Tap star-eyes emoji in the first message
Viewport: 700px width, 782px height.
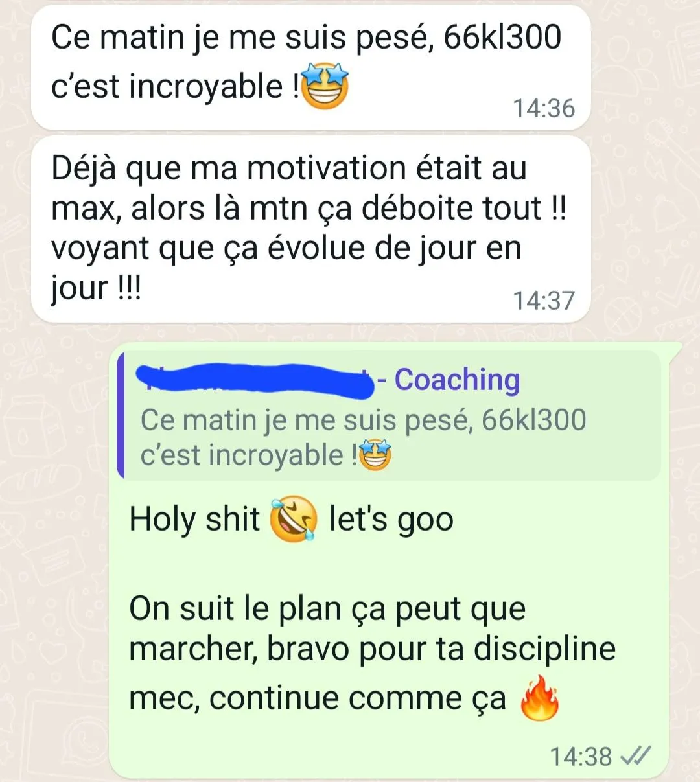[x=325, y=86]
